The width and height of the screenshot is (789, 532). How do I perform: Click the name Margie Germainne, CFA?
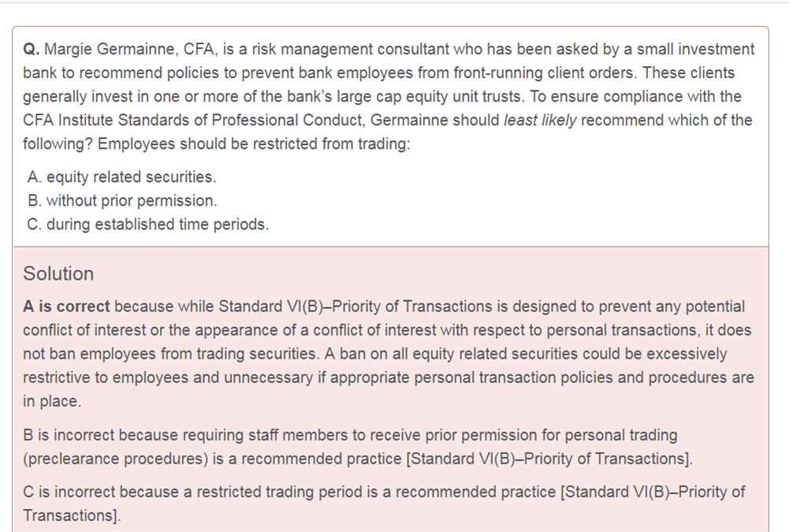(131, 50)
